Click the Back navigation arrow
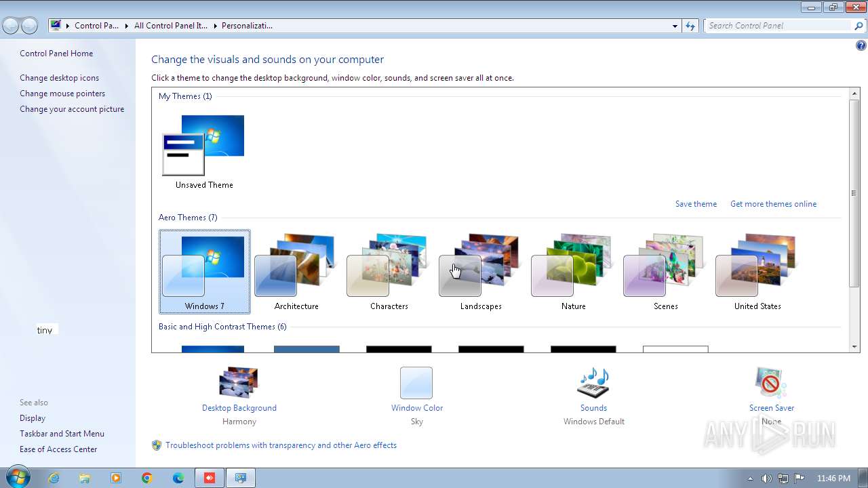 11,26
